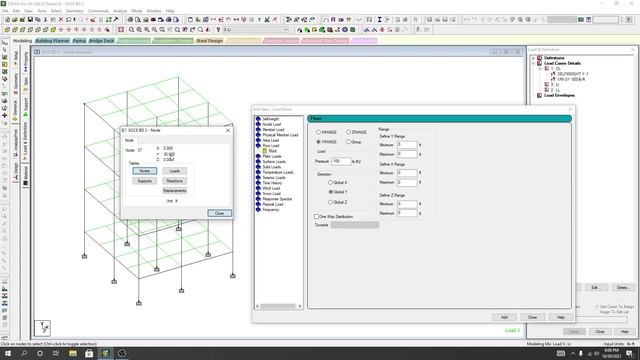Expand the Definitions tree node

coord(533,58)
